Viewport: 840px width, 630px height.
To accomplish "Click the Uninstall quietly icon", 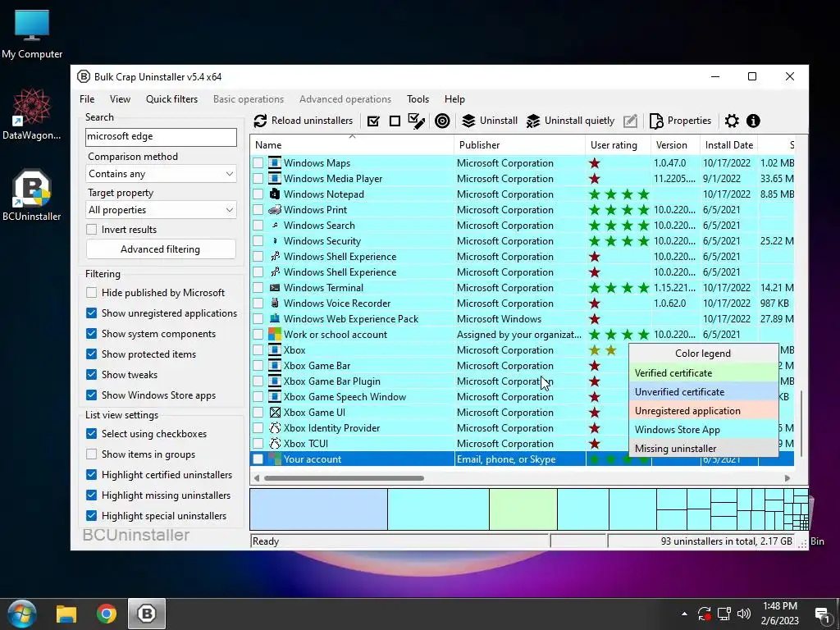I will pyautogui.click(x=533, y=121).
